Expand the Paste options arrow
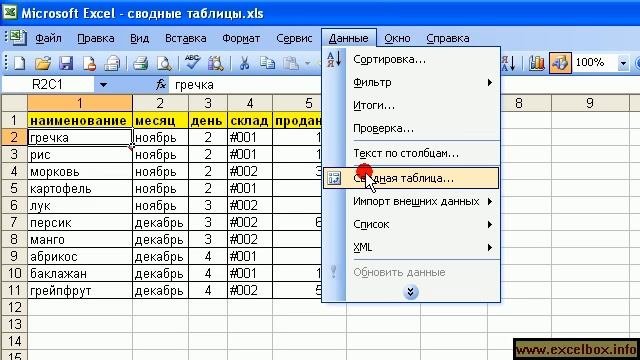 pyautogui.click(x=307, y=63)
